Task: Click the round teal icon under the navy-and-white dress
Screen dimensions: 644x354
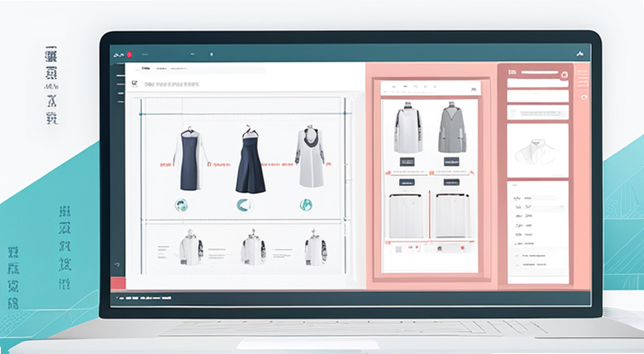Action: click(x=181, y=205)
